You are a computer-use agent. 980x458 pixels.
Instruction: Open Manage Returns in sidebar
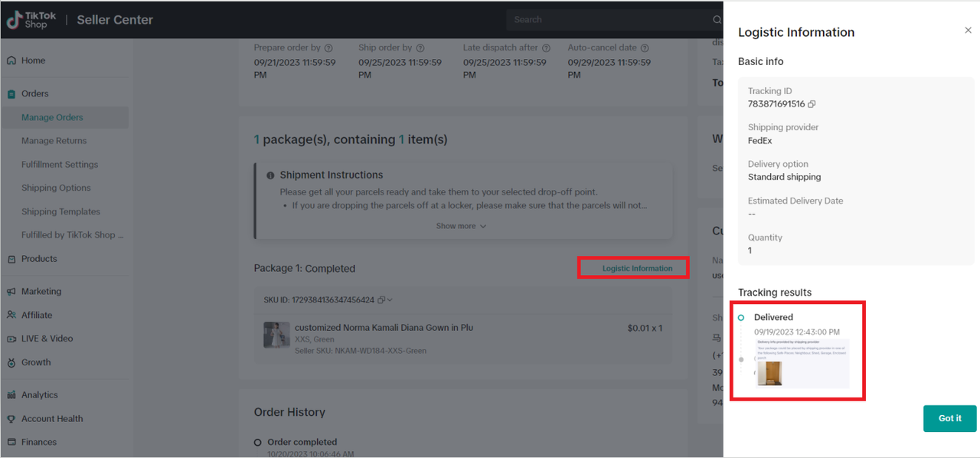tap(54, 141)
